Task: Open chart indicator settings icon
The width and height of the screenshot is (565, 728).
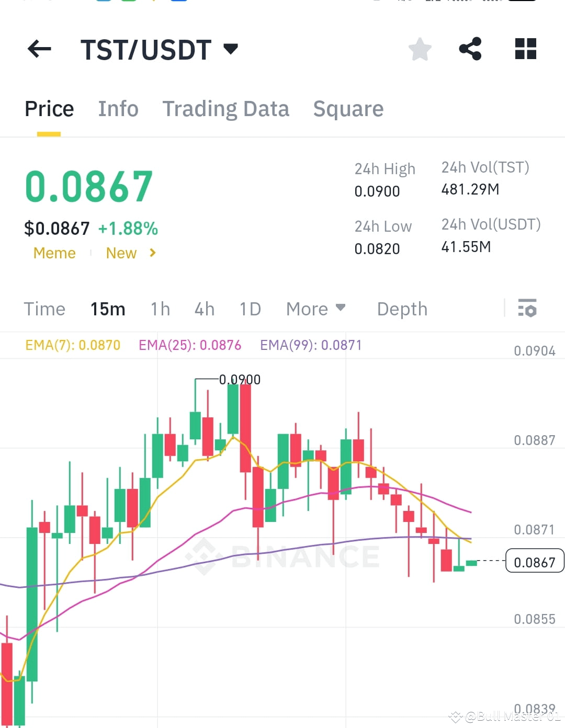Action: click(x=528, y=309)
